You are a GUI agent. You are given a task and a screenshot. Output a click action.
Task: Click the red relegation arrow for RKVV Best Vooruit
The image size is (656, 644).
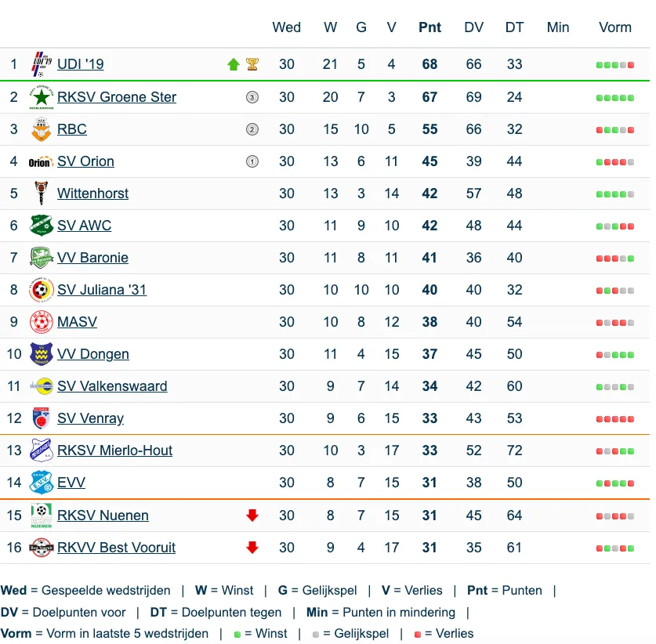(252, 548)
